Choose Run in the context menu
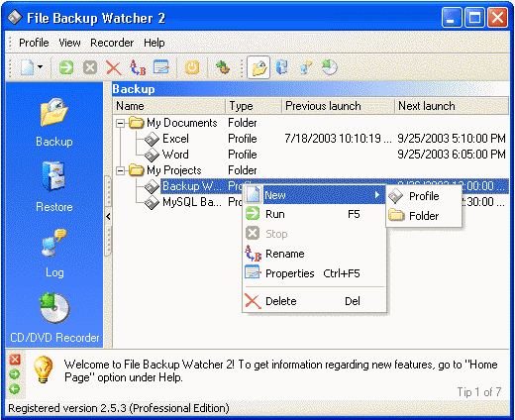 (x=314, y=214)
